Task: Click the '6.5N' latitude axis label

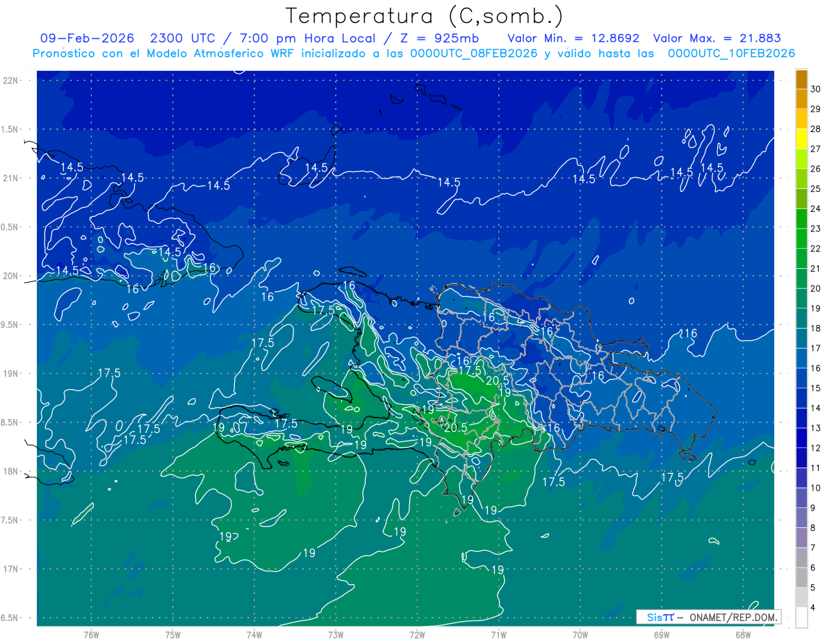Action: click(x=10, y=618)
